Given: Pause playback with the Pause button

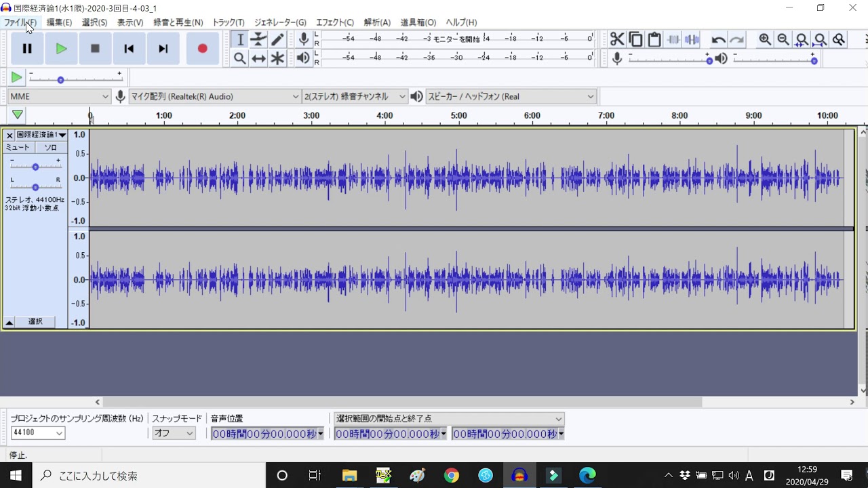Looking at the screenshot, I should 27,48.
